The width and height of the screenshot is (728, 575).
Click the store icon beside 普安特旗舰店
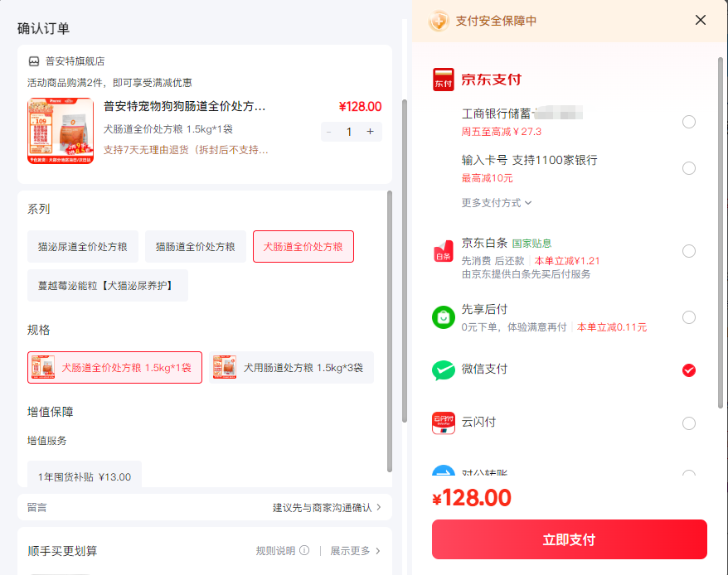coord(34,61)
